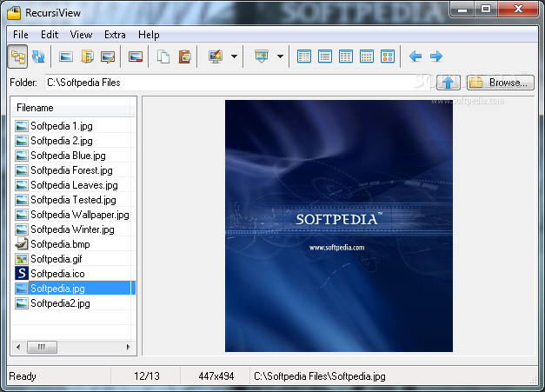Open the Edit menu
The width and height of the screenshot is (545, 392).
[x=50, y=35]
